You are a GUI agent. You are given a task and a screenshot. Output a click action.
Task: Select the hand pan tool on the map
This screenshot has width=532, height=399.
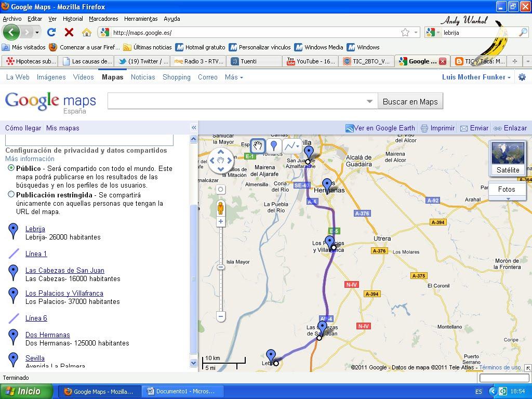[x=258, y=146]
